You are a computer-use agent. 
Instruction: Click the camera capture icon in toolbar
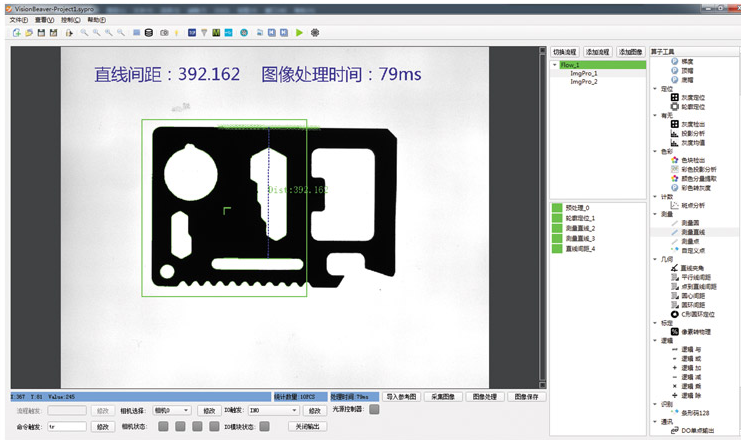pos(164,33)
